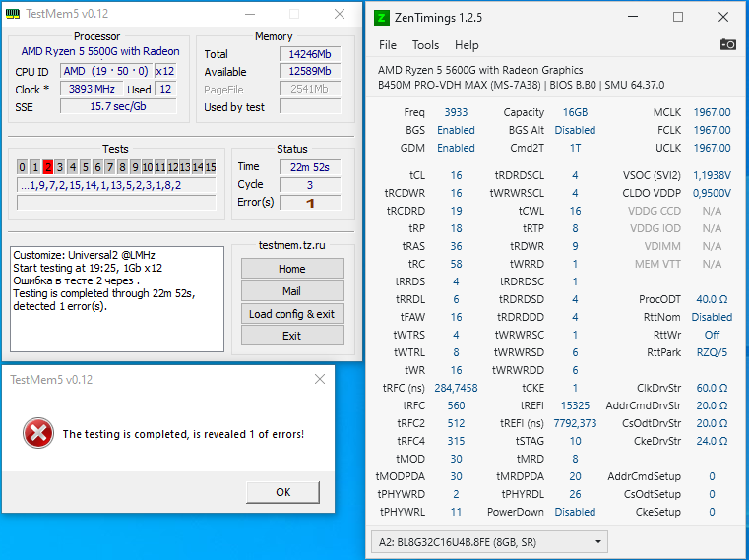Screen dimensions: 749x560
Task: Click the camera screenshot icon in ZenTimings
Action: [x=727, y=45]
